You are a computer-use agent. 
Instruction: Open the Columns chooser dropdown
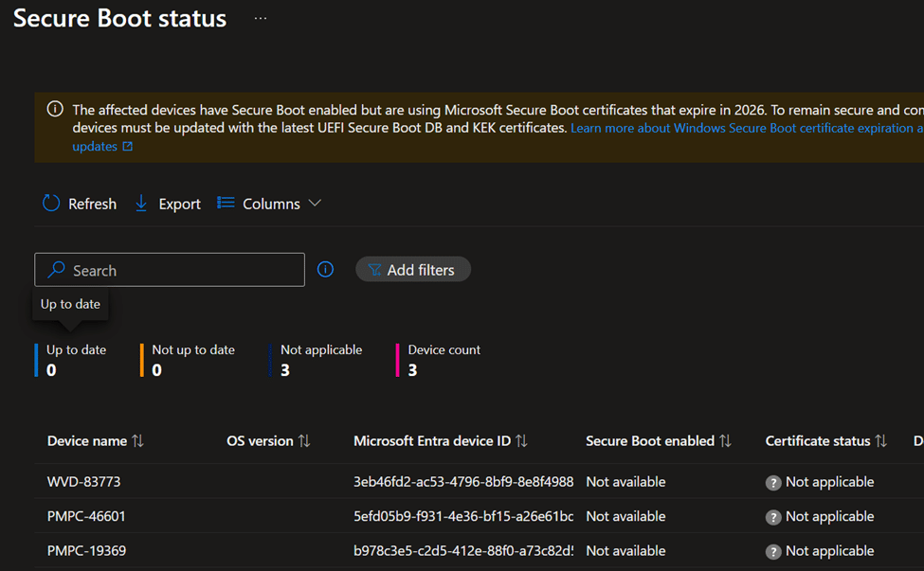[270, 204]
